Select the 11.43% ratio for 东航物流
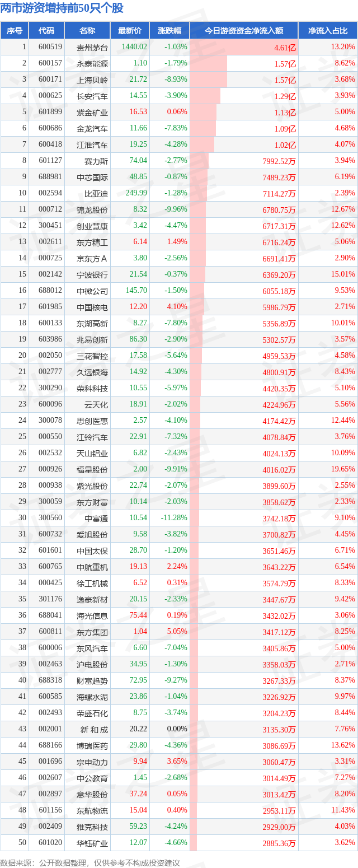 click(343, 810)
